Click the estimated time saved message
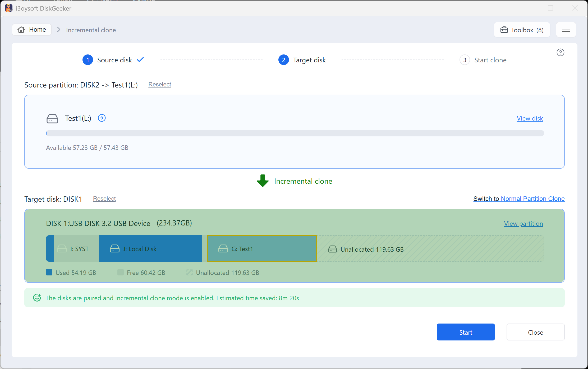Image resolution: width=588 pixels, height=369 pixels. click(172, 298)
